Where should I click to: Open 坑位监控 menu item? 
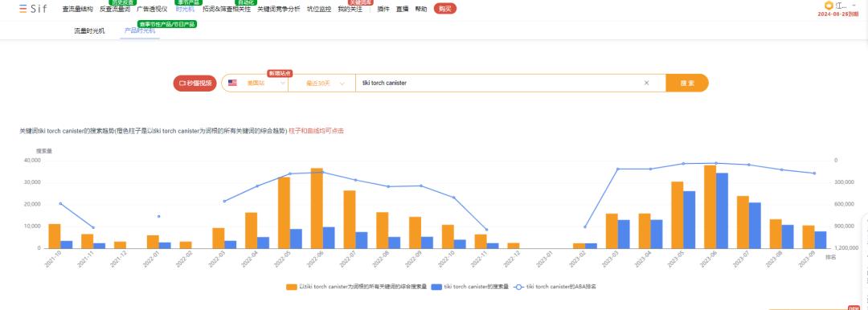(319, 10)
